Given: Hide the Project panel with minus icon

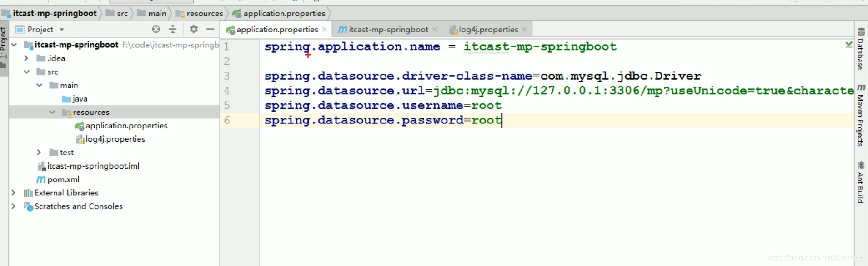Looking at the screenshot, I should pyautogui.click(x=210, y=29).
